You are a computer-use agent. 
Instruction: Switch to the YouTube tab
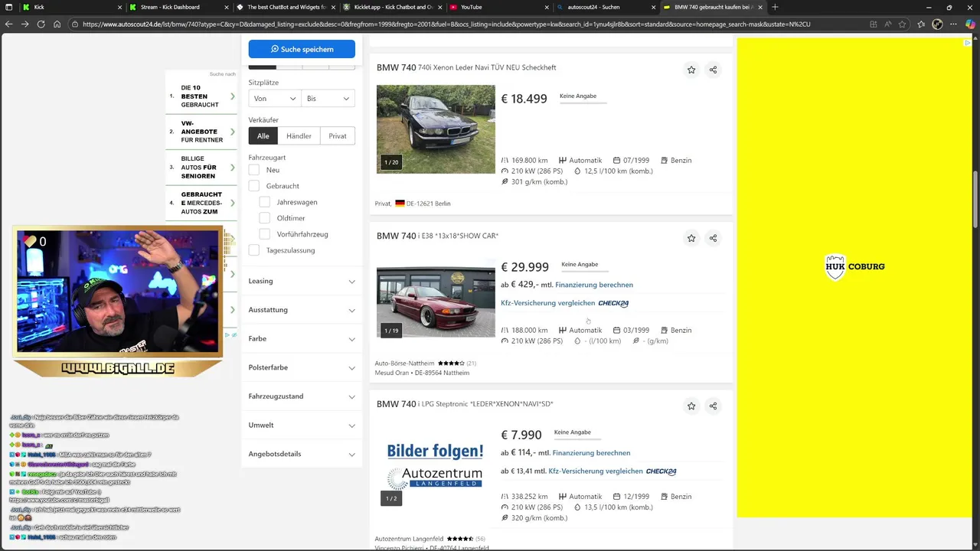498,7
